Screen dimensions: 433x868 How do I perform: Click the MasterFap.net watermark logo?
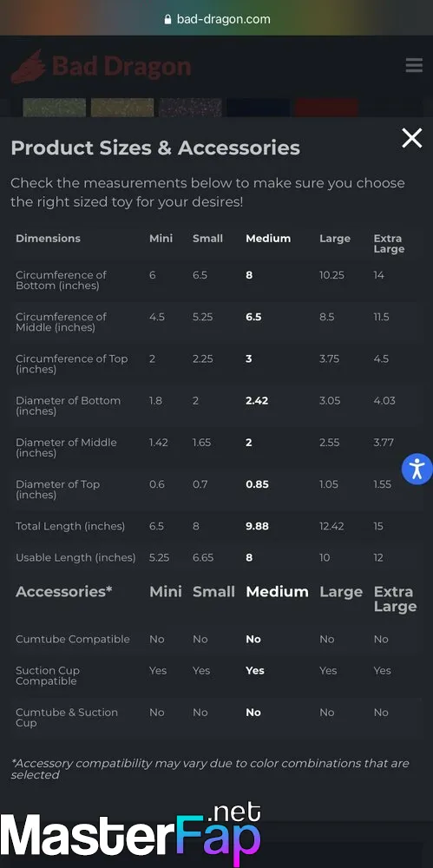(131, 833)
